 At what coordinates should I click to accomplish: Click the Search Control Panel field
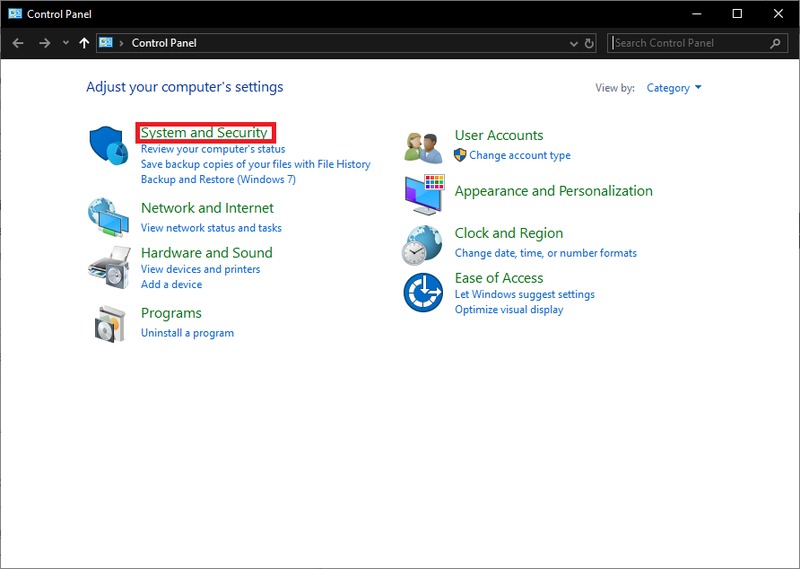point(690,43)
